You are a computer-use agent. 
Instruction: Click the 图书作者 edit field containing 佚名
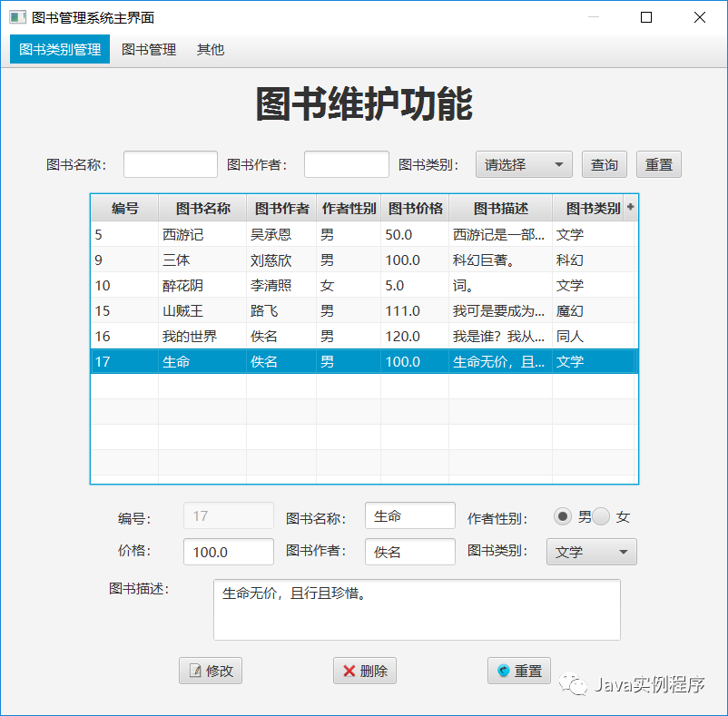click(x=410, y=552)
